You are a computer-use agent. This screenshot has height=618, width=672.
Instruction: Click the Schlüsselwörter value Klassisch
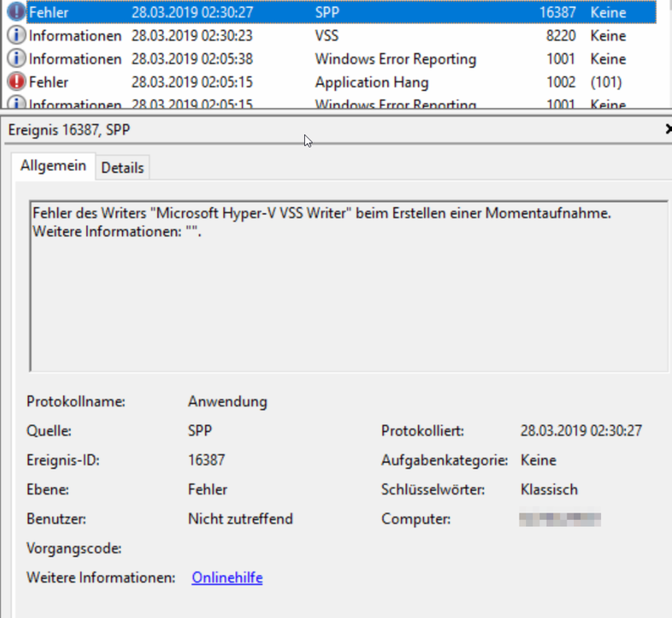549,489
